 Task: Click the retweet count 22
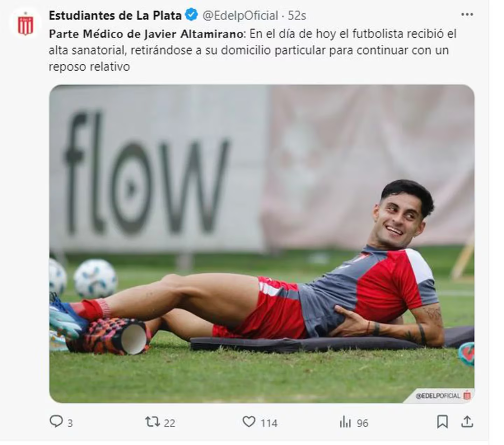(x=169, y=423)
